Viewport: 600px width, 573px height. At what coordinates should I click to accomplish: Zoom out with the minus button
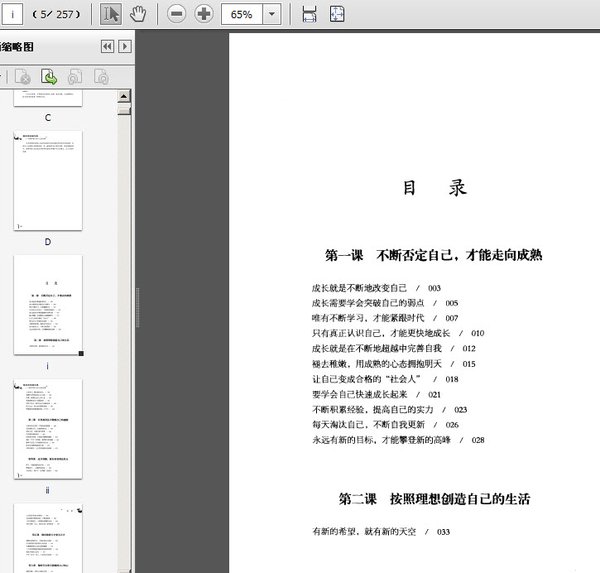[x=176, y=14]
